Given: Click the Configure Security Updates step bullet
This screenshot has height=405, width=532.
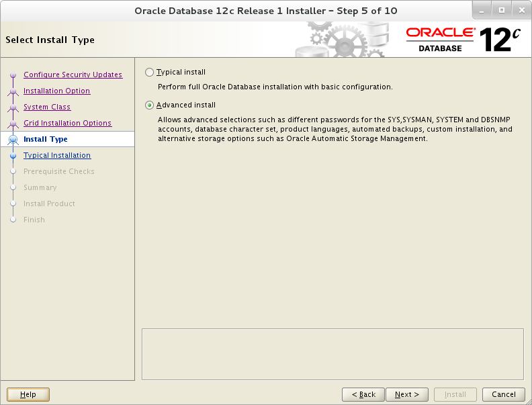Looking at the screenshot, I should tap(13, 75).
